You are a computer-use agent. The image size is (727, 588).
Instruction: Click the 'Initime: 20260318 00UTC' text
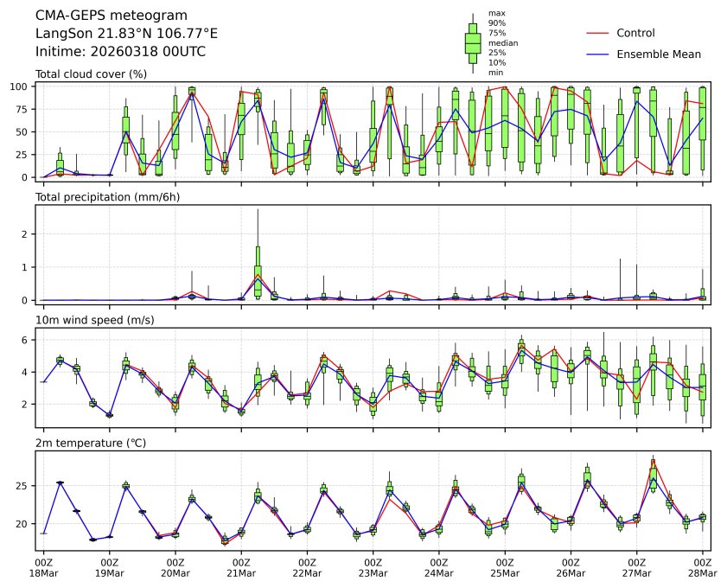pos(120,51)
